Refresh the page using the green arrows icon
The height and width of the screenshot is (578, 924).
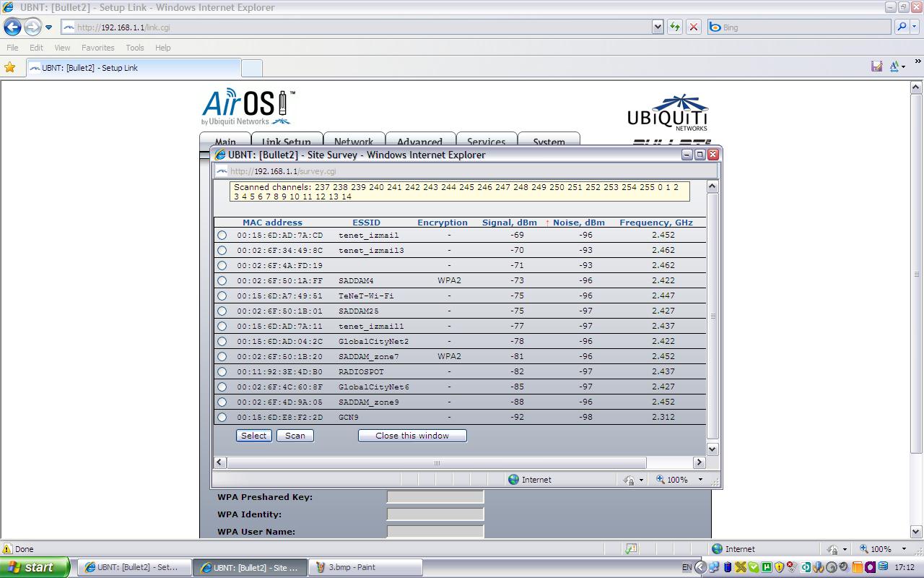coord(675,27)
